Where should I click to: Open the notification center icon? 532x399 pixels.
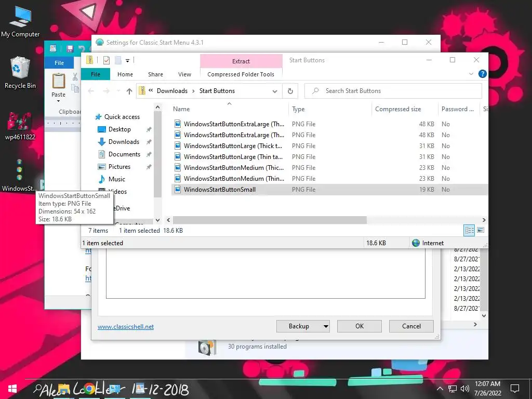point(515,389)
